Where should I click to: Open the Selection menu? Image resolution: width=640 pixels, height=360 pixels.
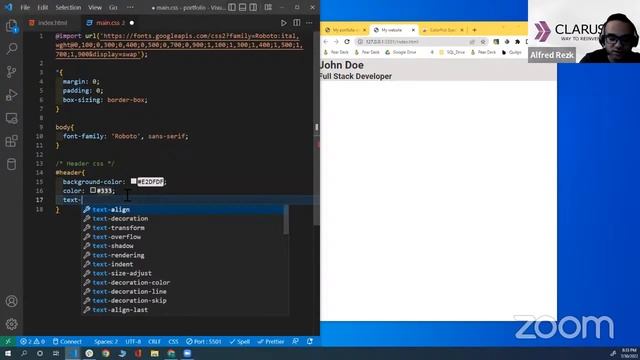coord(68,7)
